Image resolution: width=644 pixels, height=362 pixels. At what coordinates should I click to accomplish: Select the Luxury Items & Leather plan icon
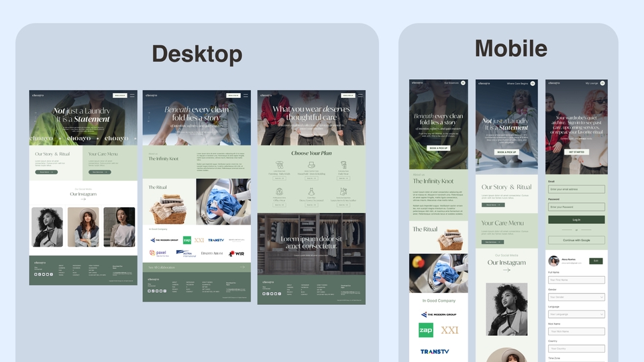pos(343,192)
